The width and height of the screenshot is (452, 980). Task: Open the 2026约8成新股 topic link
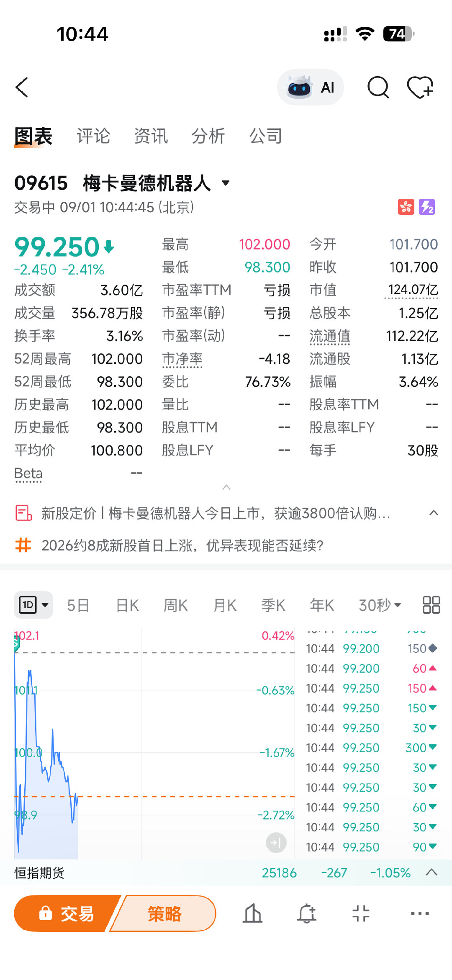click(x=182, y=545)
